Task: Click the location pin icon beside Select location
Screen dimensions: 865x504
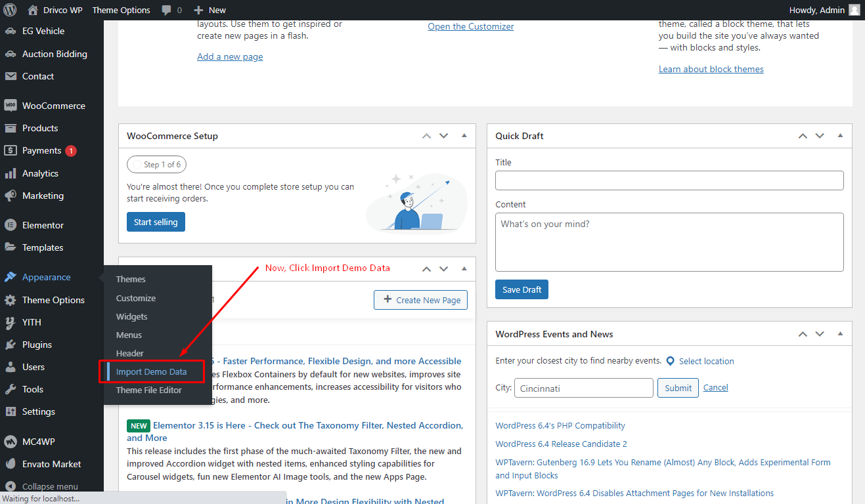Action: [x=671, y=361]
